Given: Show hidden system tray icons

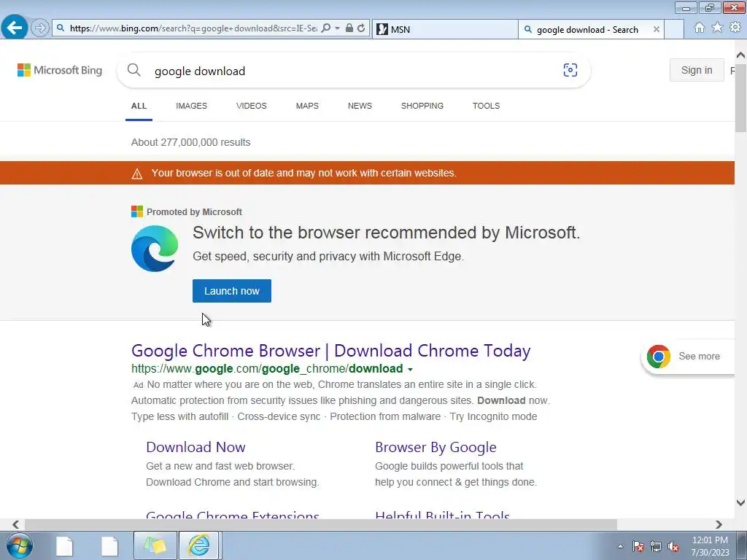Looking at the screenshot, I should 620,546.
